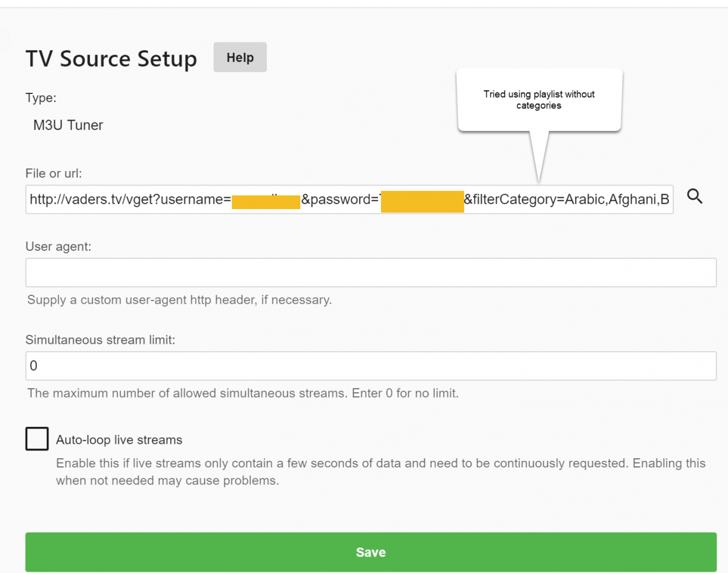Click the custom user-agent hint text

pos(180,300)
